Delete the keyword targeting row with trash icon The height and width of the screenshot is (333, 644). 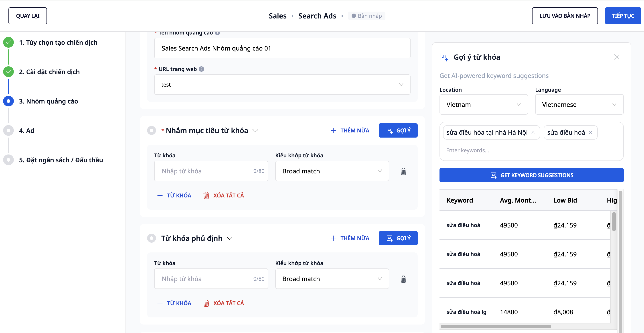pos(403,171)
